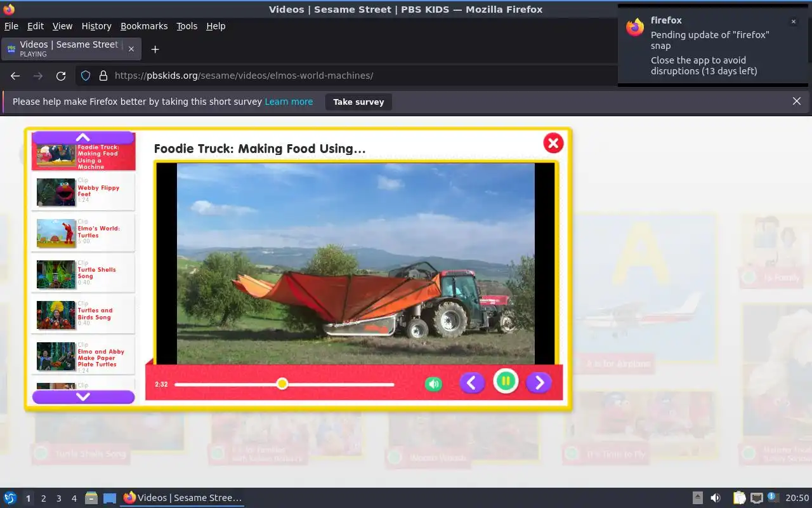Activate Firefox window from taskbar

(183, 498)
